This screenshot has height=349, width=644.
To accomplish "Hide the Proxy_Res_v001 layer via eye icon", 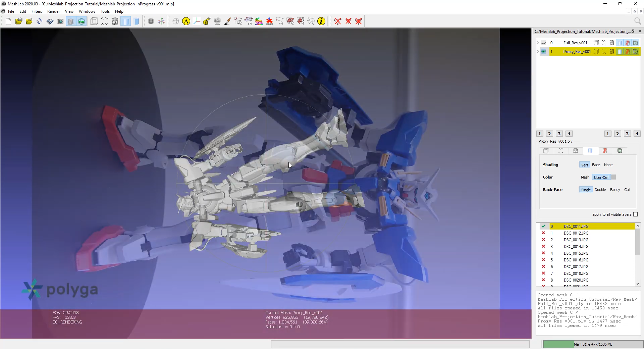I will click(x=543, y=52).
